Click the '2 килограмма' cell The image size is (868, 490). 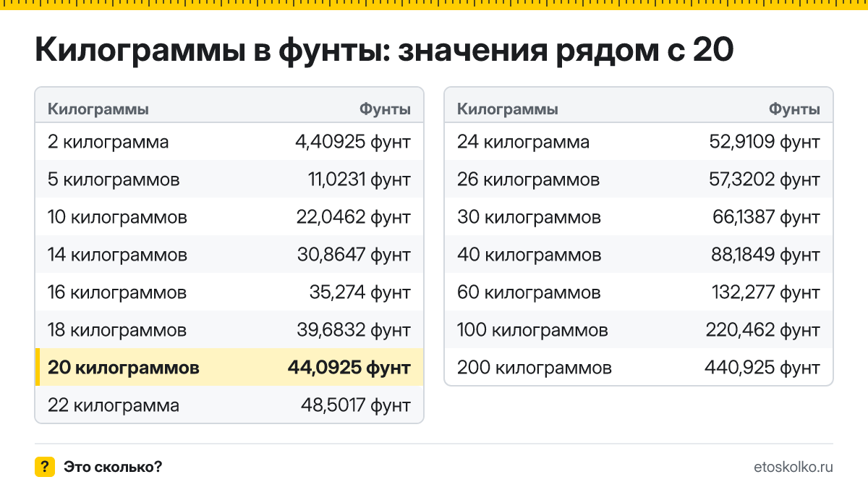109,142
